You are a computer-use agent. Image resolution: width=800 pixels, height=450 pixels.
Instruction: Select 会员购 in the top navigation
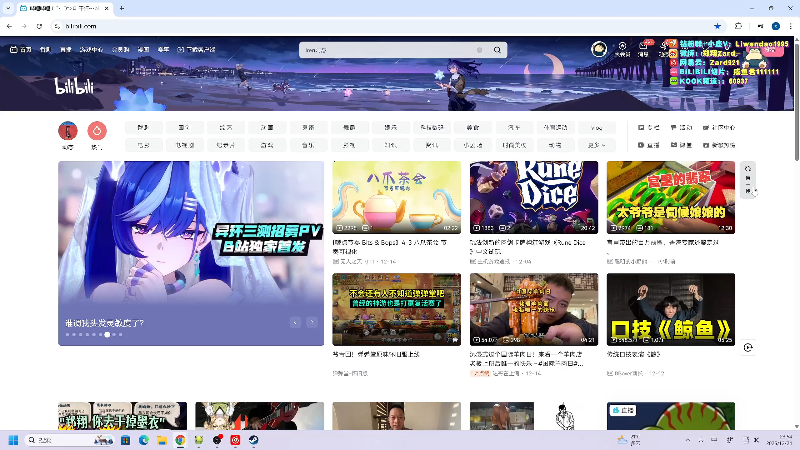point(120,49)
